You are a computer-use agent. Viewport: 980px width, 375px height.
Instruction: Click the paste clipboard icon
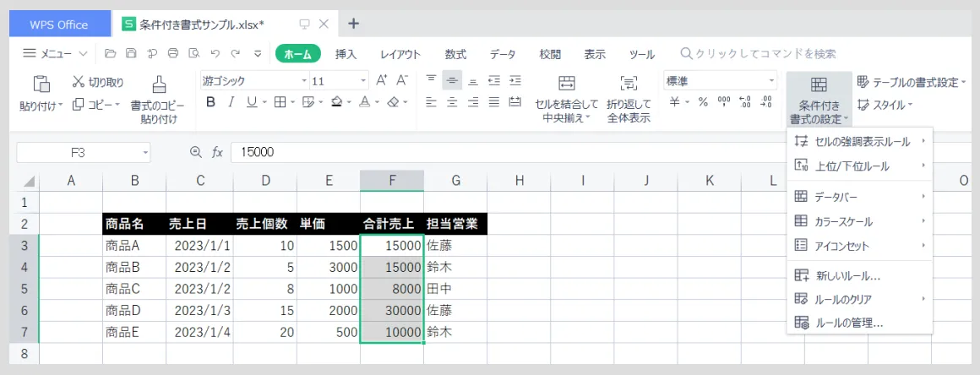point(41,84)
